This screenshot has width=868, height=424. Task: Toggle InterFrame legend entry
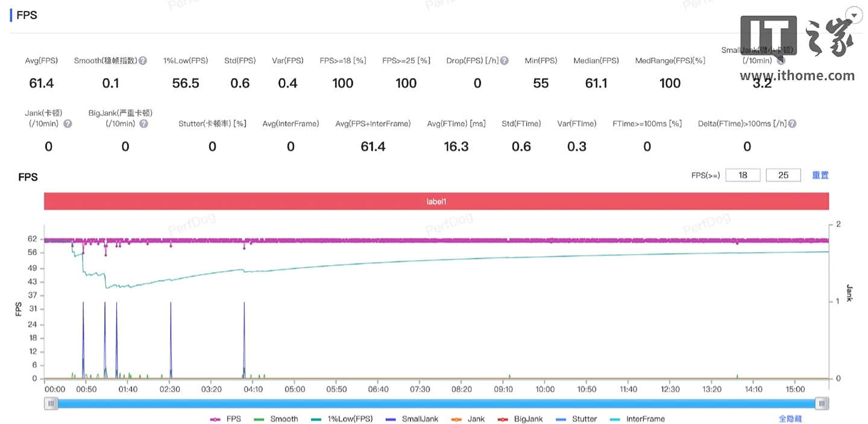637,419
